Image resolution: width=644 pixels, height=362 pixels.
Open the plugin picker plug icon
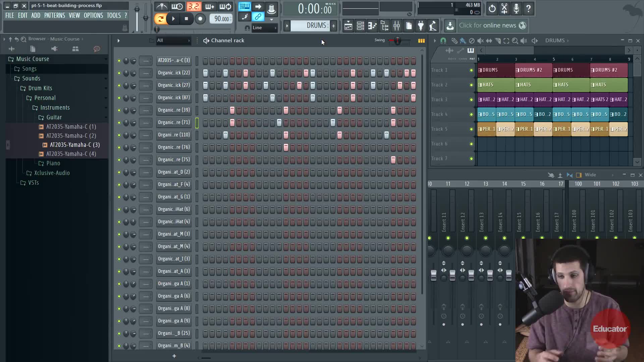pos(421,25)
